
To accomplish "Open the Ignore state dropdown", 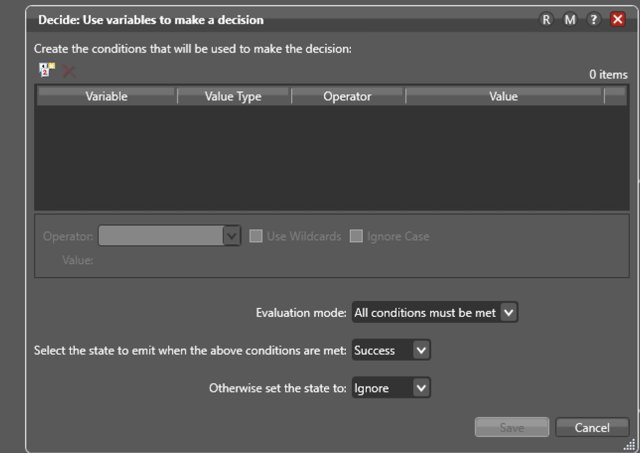I will 391,388.
